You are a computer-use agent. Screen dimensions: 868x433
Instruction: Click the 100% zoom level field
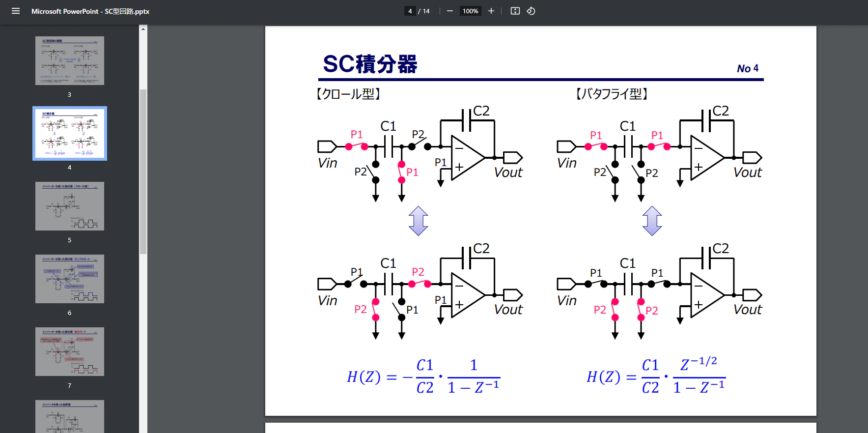[x=470, y=11]
